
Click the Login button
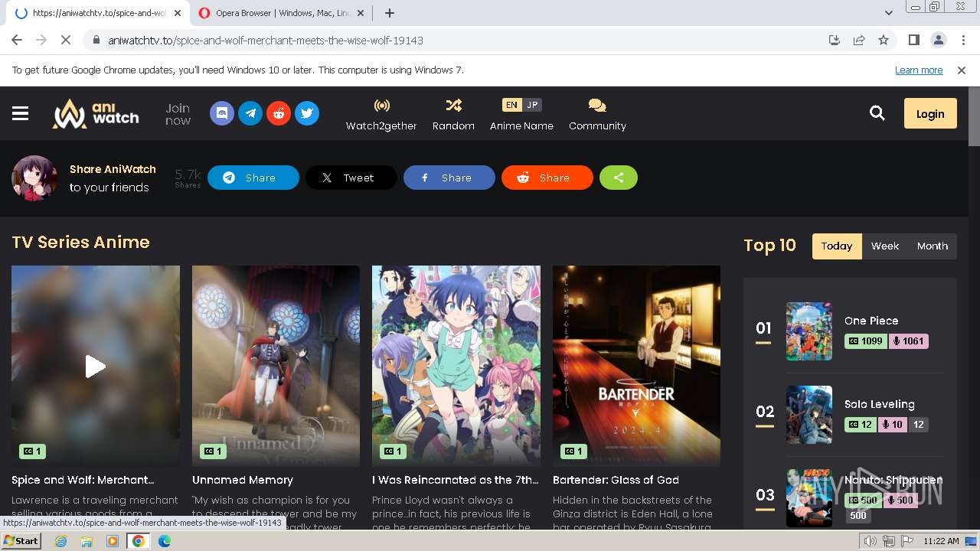point(930,113)
